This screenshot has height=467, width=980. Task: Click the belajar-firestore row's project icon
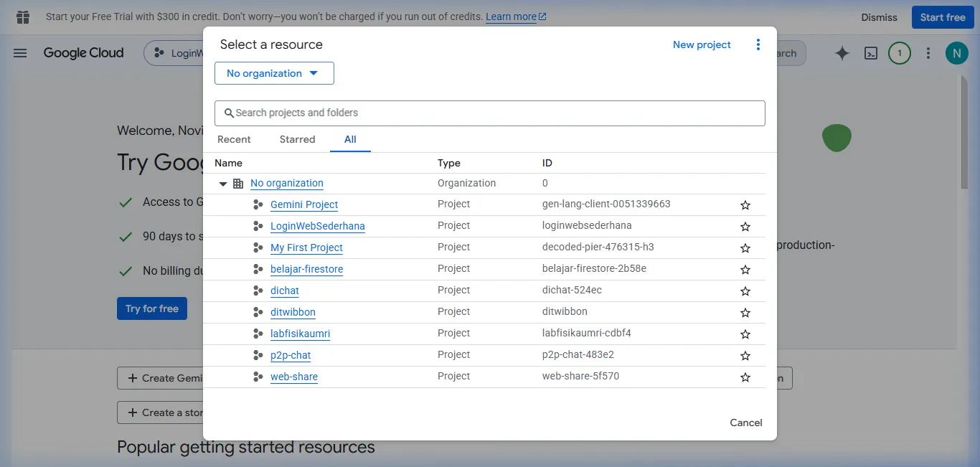click(258, 269)
